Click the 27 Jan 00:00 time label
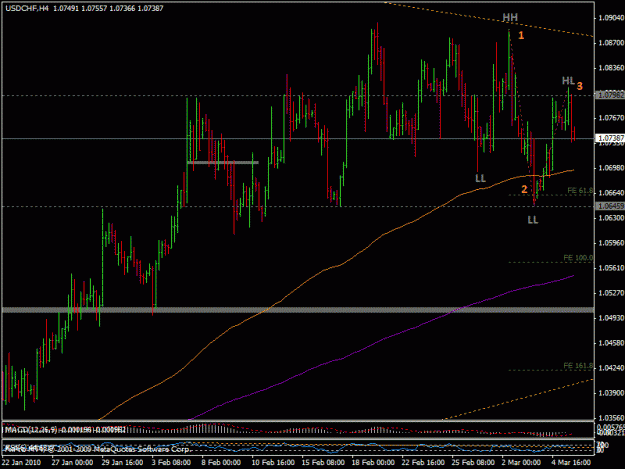Viewport: 625px width, 469px height. pyautogui.click(x=72, y=462)
